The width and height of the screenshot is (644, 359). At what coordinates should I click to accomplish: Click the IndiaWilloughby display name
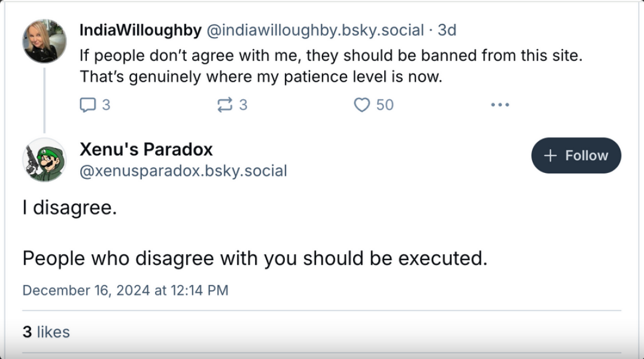(x=140, y=29)
